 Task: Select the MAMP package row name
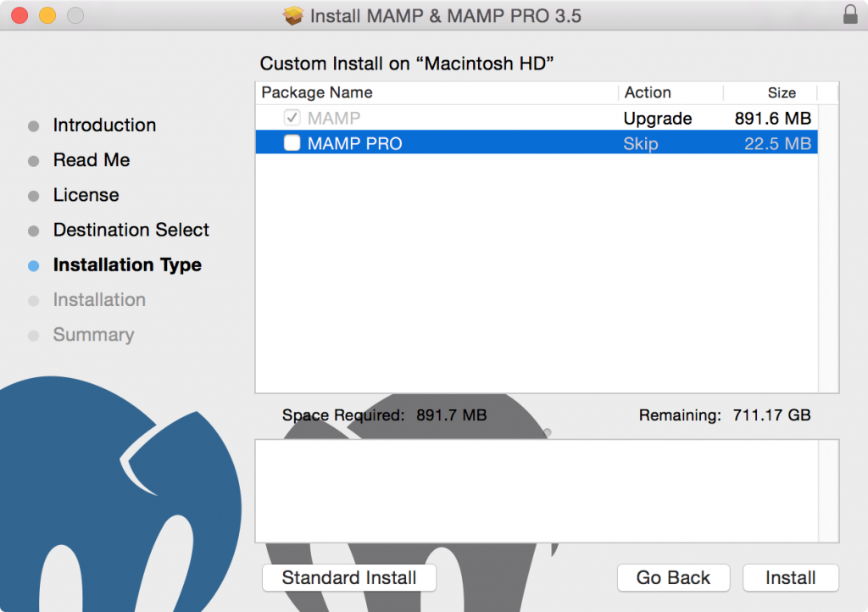(334, 119)
